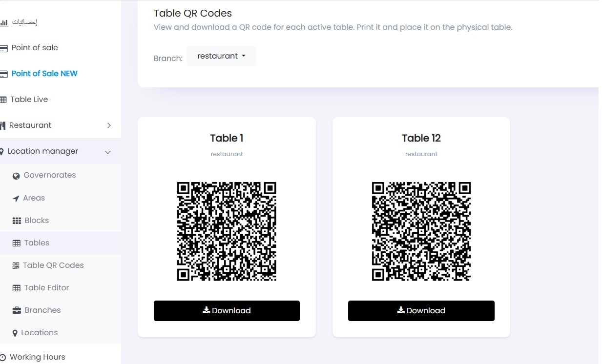Download the Table 12 QR code
Viewport: 603px width, 364px height.
pos(421,311)
